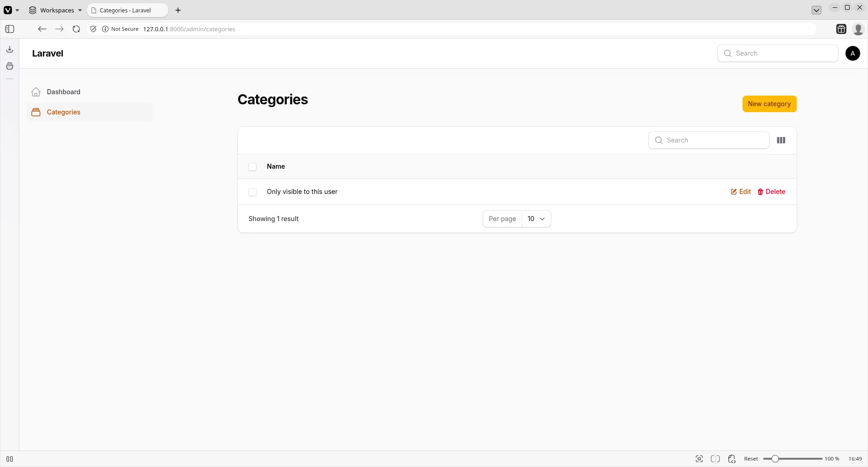Image resolution: width=868 pixels, height=467 pixels.
Task: Toggle the browser sidebar panel icon
Action: point(9,29)
